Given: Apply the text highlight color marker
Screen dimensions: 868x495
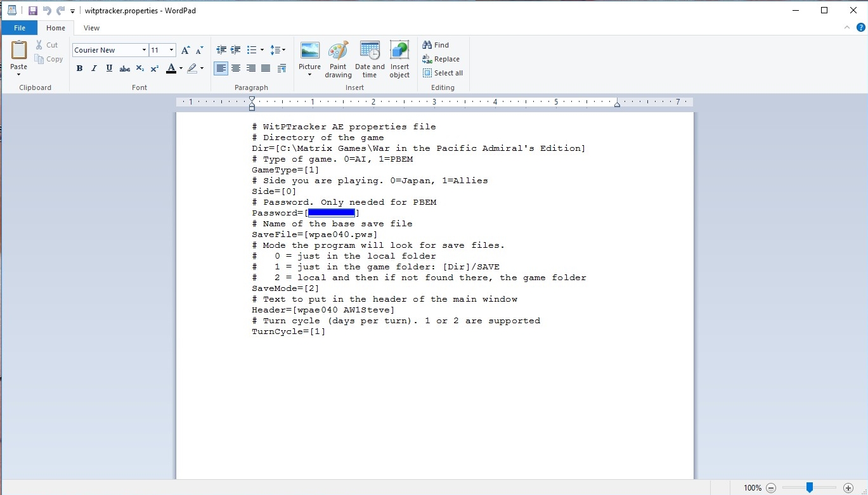Looking at the screenshot, I should (x=192, y=68).
